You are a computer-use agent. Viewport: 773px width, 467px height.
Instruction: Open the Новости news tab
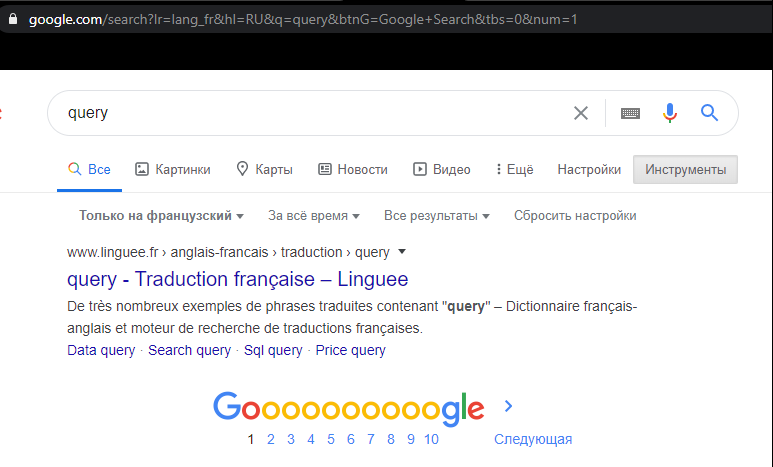pyautogui.click(x=352, y=170)
